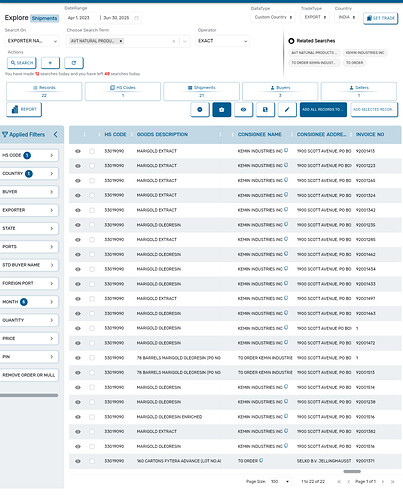
Task: Click the plus icon button in Actions
Action: pyautogui.click(x=50, y=63)
